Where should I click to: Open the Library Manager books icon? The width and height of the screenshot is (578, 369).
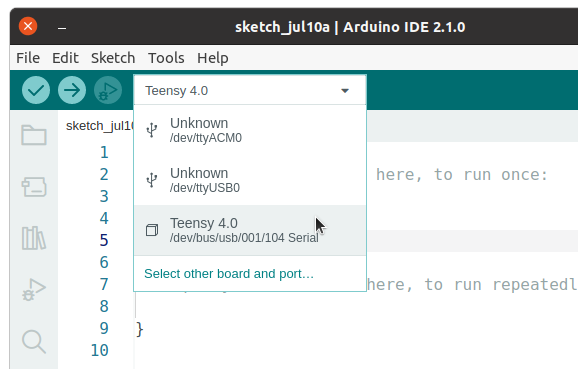pyautogui.click(x=34, y=238)
